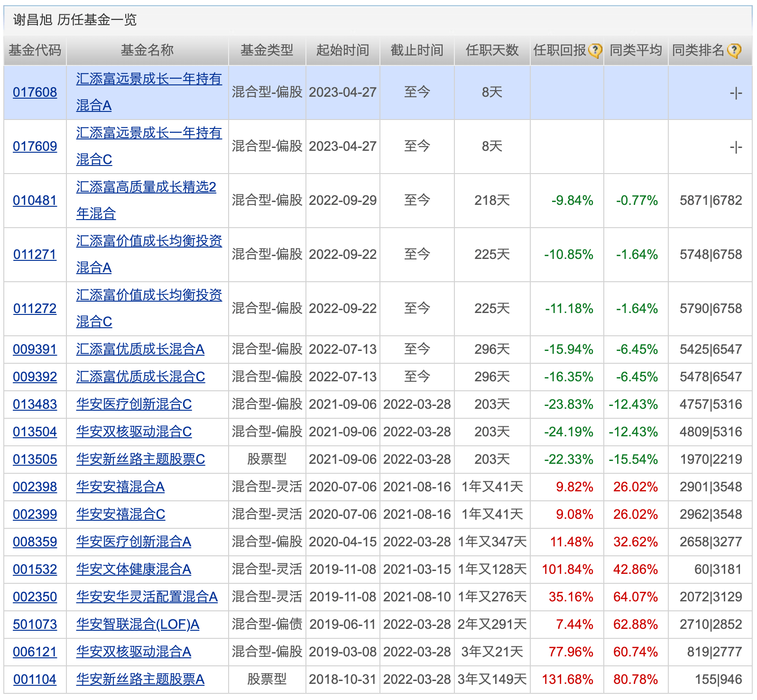Select the 131.68% return value
The height and width of the screenshot is (700, 757).
point(568,680)
